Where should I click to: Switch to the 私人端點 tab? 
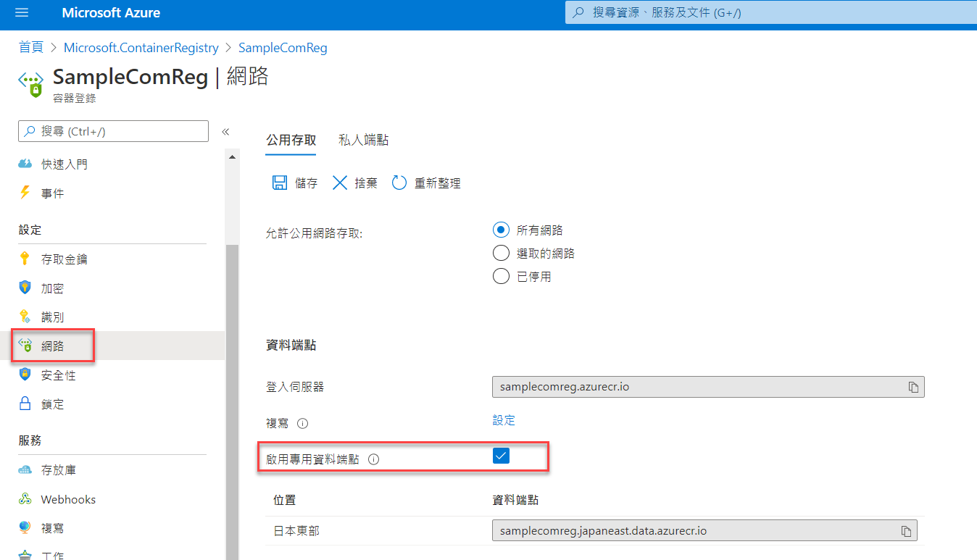(364, 141)
